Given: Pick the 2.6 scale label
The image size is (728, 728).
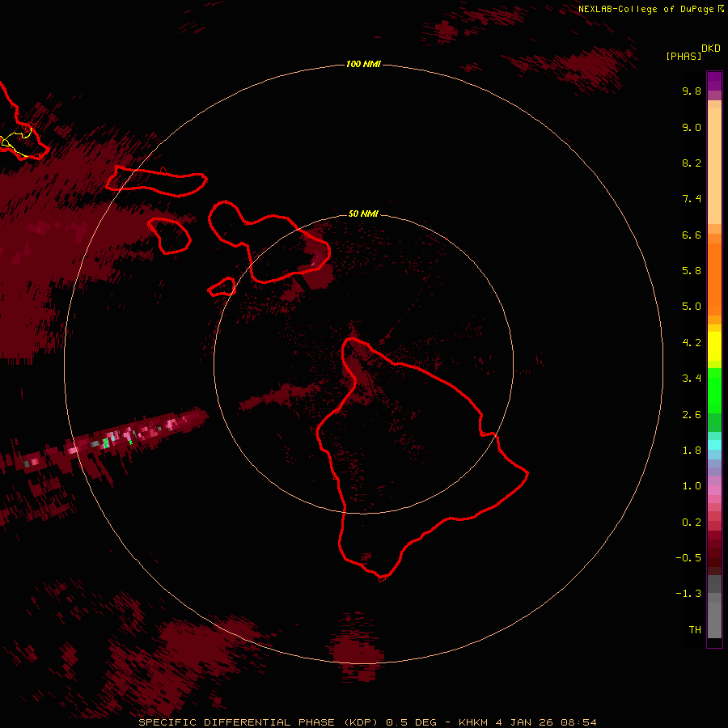Looking at the screenshot, I should pos(692,415).
